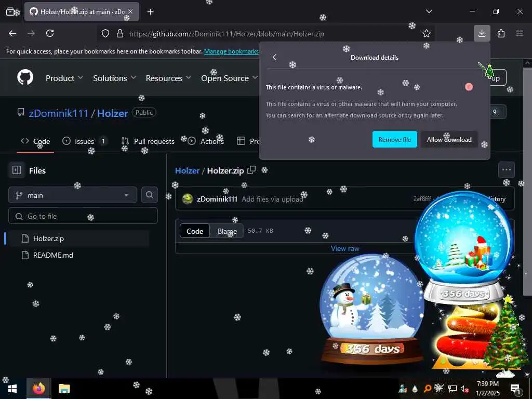Switch to the Blame view

[227, 231]
